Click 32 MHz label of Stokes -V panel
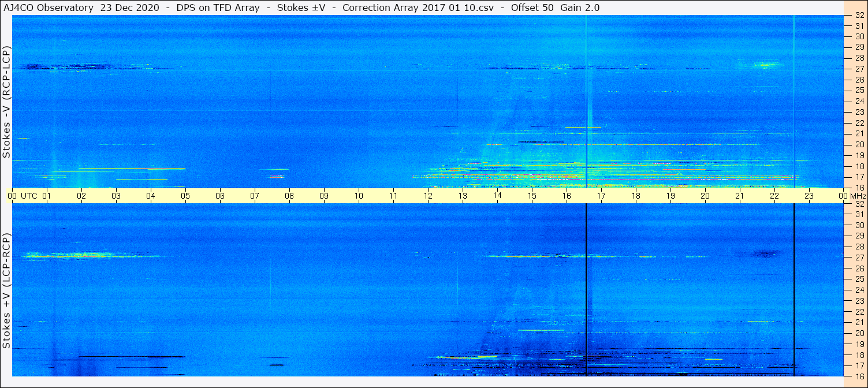868x388 pixels. 859,15
